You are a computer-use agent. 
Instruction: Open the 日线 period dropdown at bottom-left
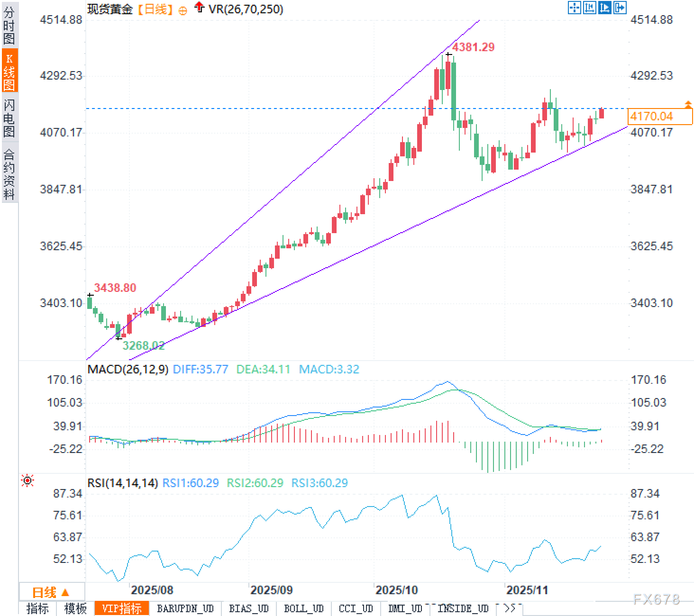[51, 592]
